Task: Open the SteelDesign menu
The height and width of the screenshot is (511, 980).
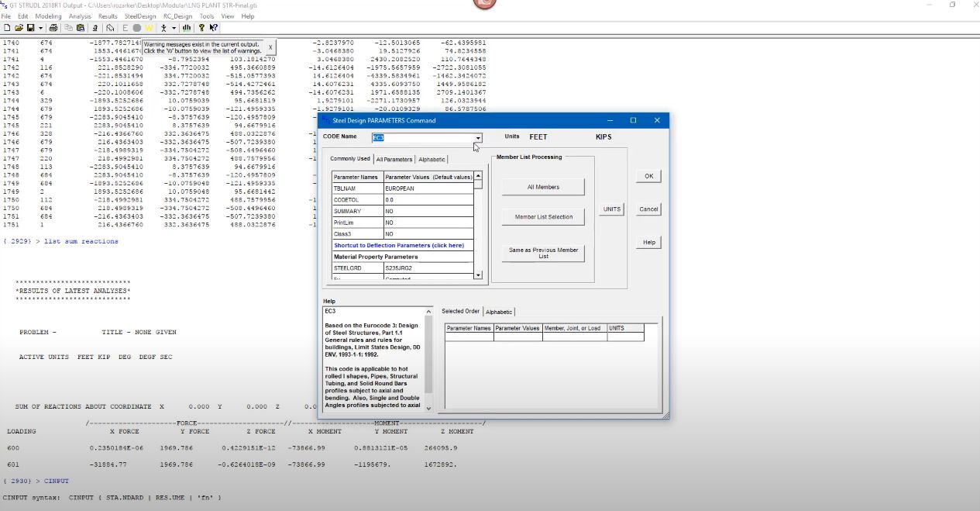Action: (140, 16)
